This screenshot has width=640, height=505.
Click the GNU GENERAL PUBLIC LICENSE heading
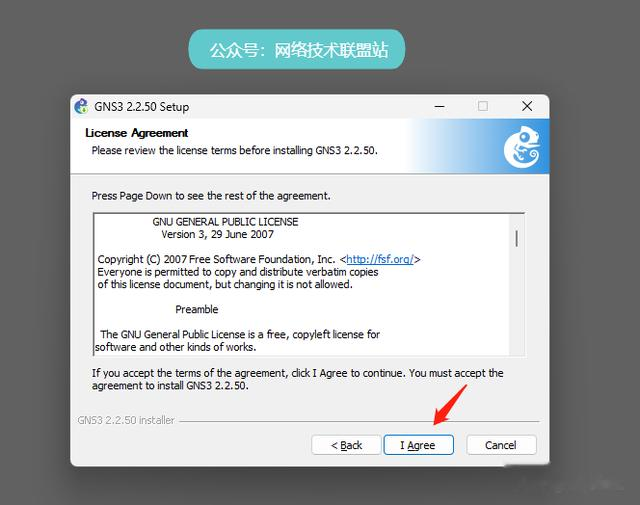pyautogui.click(x=225, y=222)
